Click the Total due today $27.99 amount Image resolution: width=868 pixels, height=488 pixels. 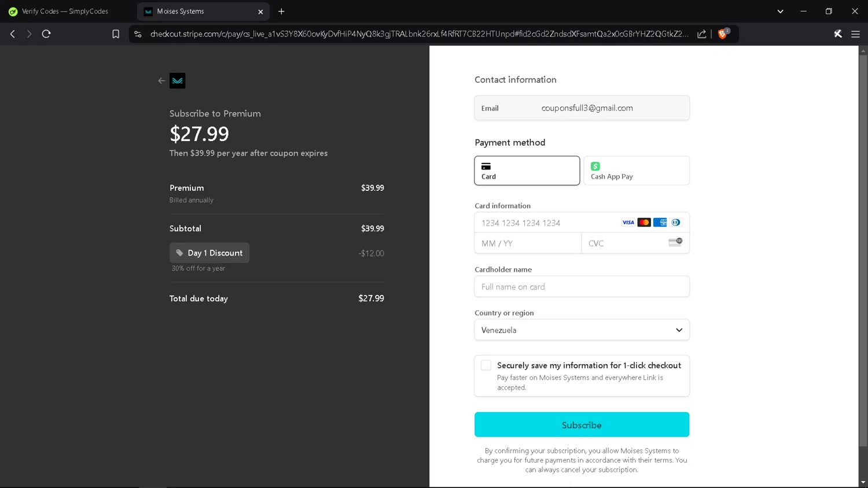pos(371,298)
